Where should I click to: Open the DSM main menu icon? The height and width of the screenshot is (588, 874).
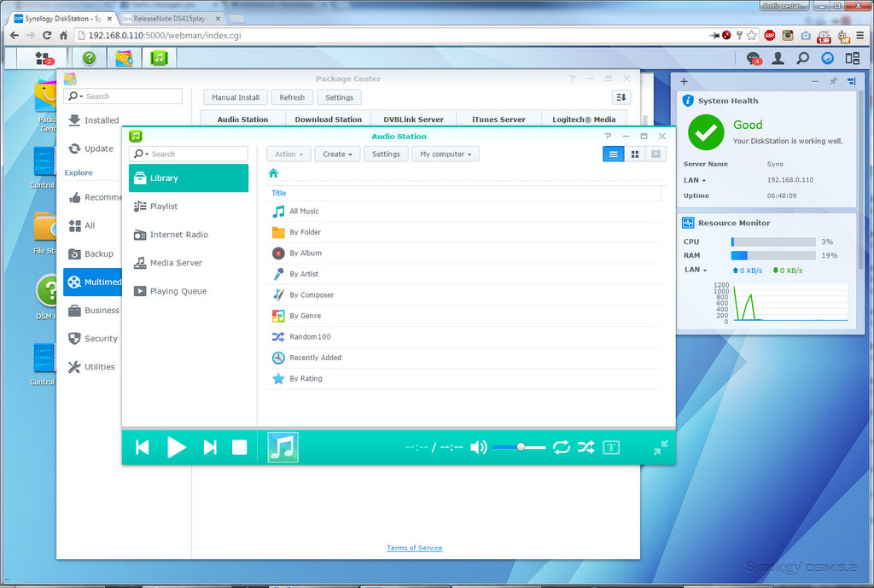(43, 58)
